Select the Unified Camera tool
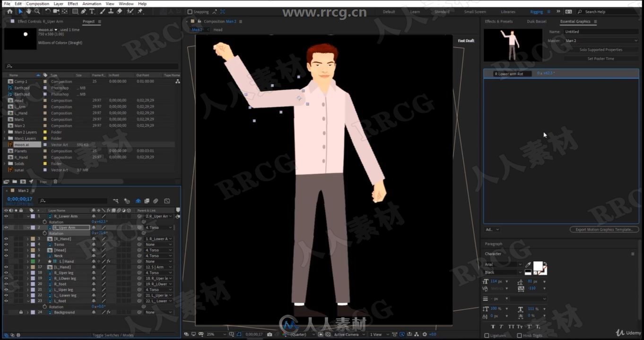 click(x=56, y=11)
